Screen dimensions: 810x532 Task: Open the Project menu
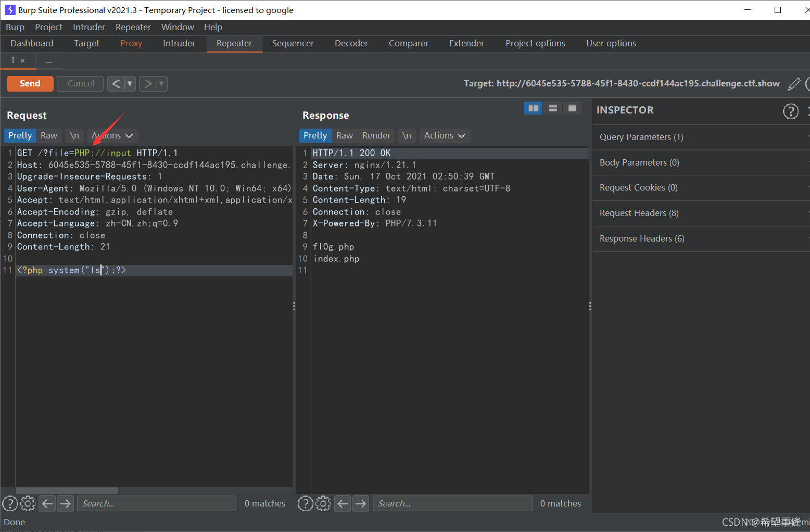tap(48, 27)
